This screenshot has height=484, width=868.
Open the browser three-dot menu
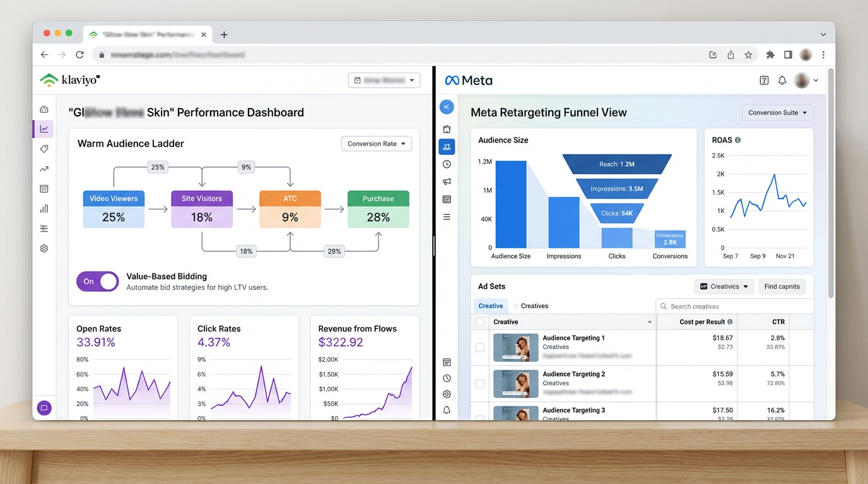coord(823,55)
